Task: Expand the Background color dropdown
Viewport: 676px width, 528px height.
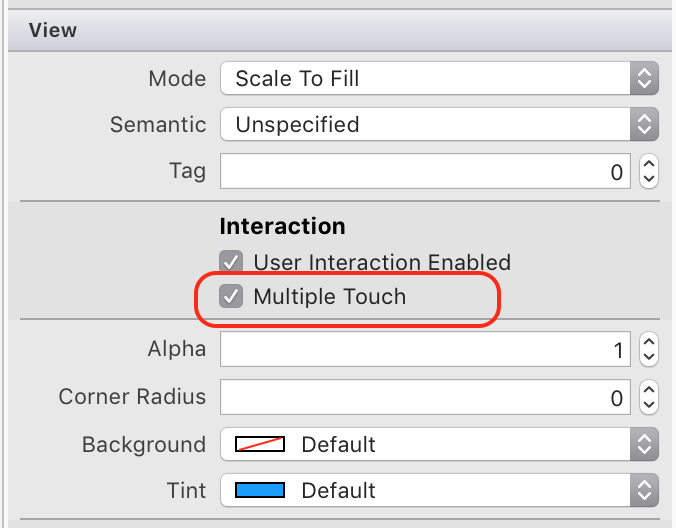Action: point(645,444)
